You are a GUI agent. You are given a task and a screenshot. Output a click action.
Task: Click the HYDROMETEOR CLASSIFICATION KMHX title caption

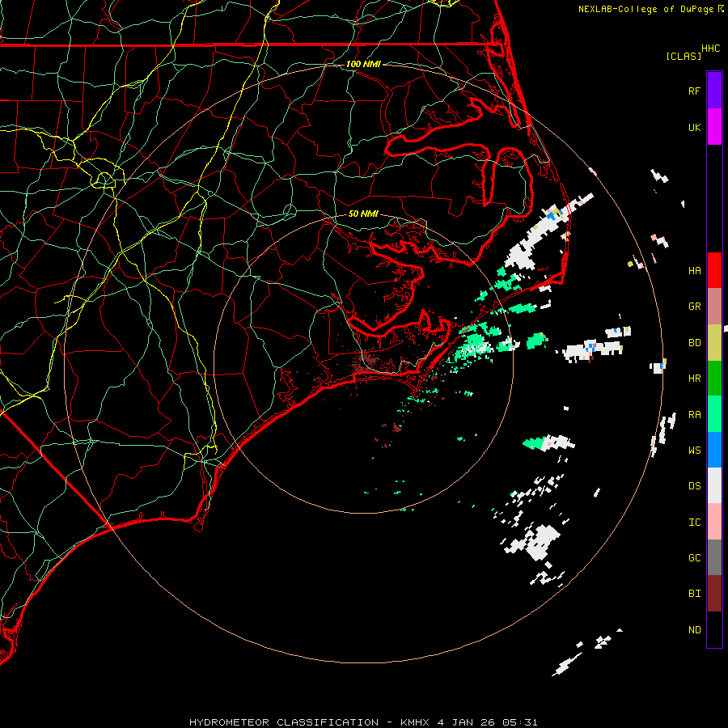pos(363,722)
